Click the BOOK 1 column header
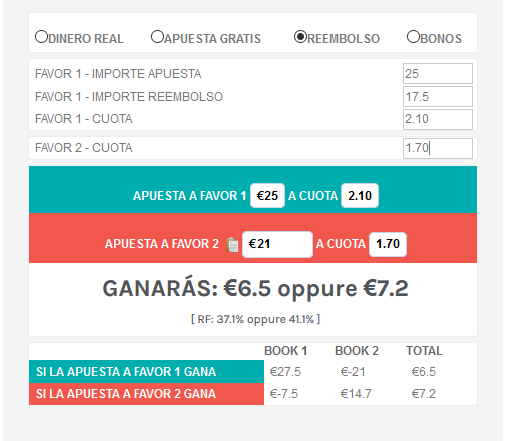Viewport: 505px width, 441px height. (285, 351)
